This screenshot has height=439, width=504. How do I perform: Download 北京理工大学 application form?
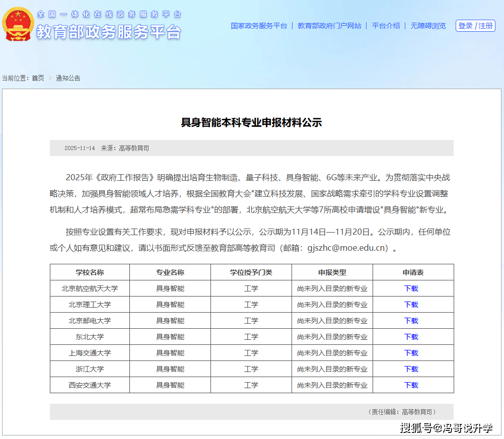[x=411, y=305]
